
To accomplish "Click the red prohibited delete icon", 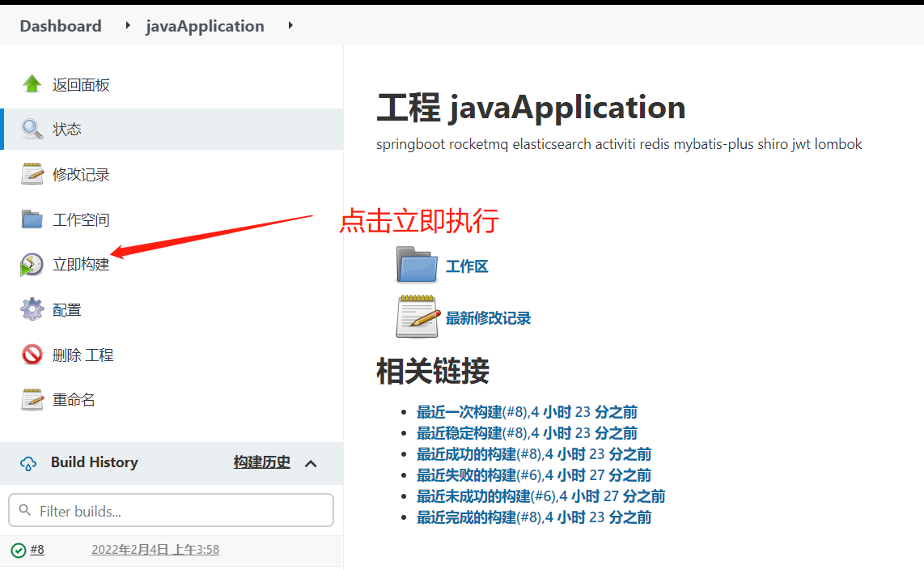I will click(x=32, y=355).
